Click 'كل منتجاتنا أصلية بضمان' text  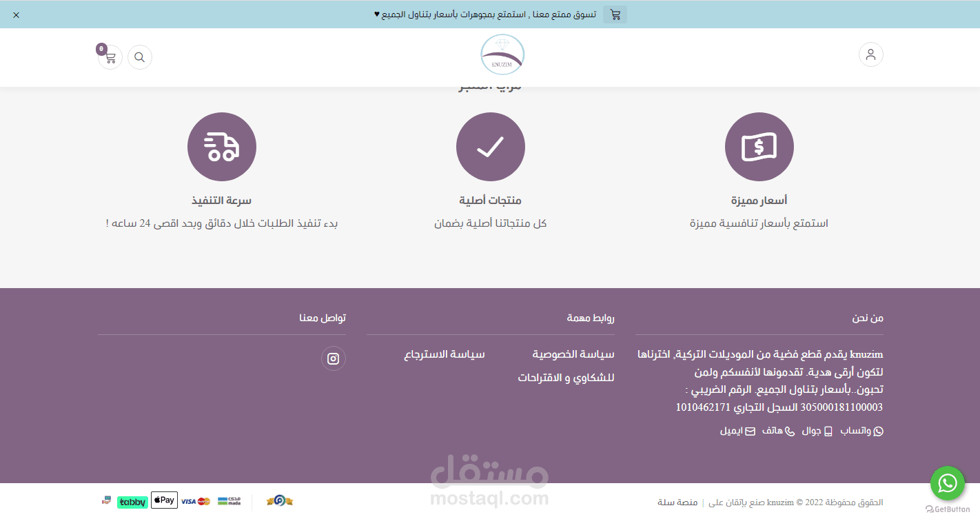(x=490, y=223)
